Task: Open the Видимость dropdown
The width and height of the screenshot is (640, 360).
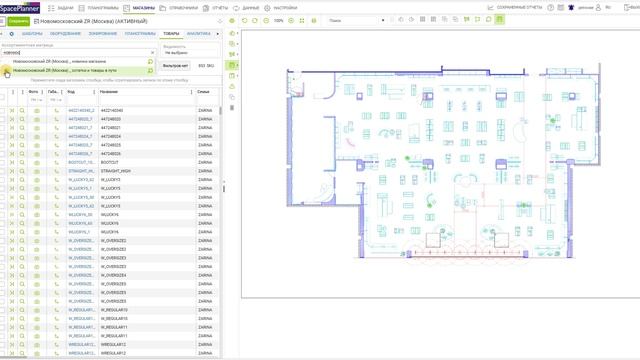Action: [190, 53]
